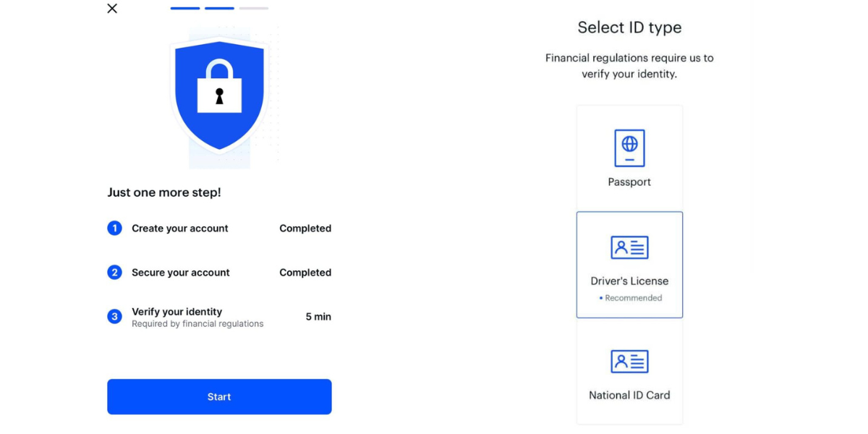Click the third unfilled progress segment
This screenshot has height=434, width=868.
coord(252,8)
